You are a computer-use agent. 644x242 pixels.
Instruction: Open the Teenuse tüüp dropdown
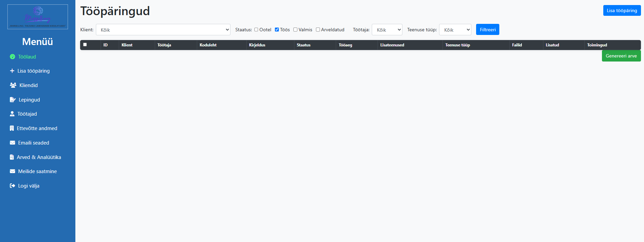[x=455, y=30]
